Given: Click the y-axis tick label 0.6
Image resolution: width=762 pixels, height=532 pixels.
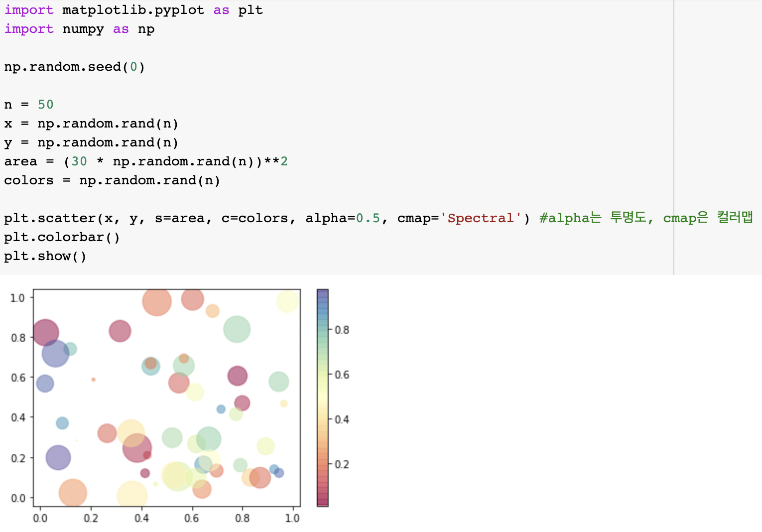Looking at the screenshot, I should point(18,378).
